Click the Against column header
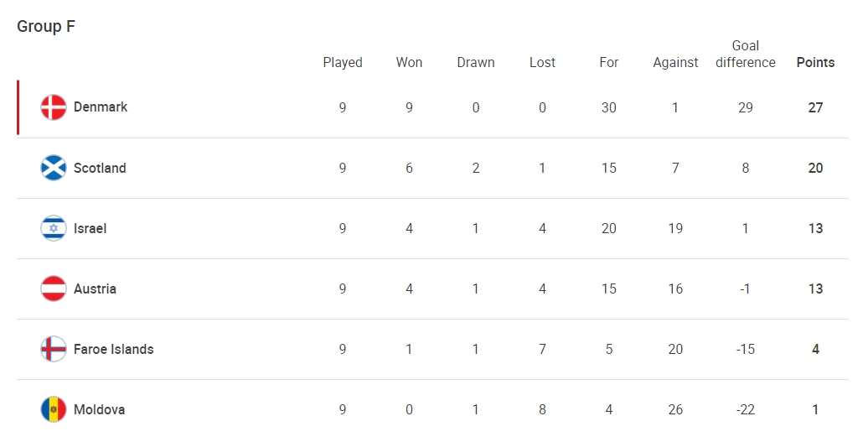 (x=675, y=63)
